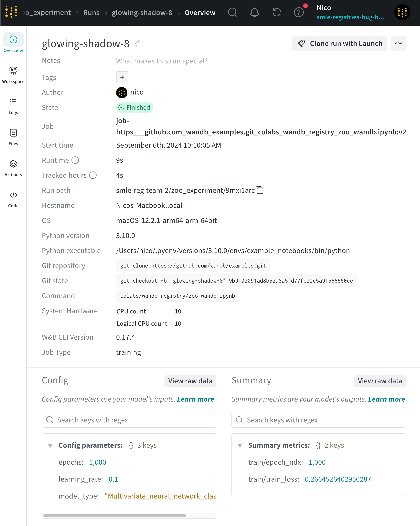Open Learn more link for Summary metrics

click(x=387, y=399)
